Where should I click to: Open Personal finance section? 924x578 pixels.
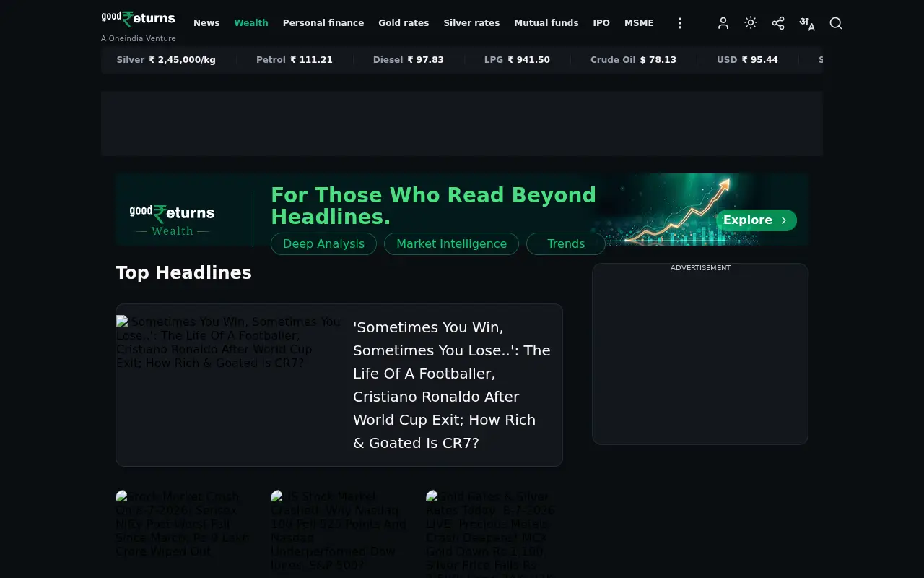[323, 23]
